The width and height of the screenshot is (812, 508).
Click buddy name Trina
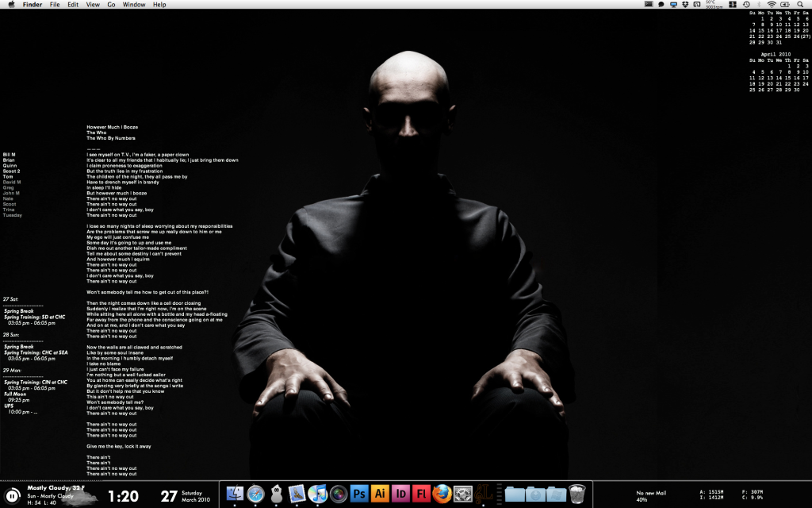(9, 210)
